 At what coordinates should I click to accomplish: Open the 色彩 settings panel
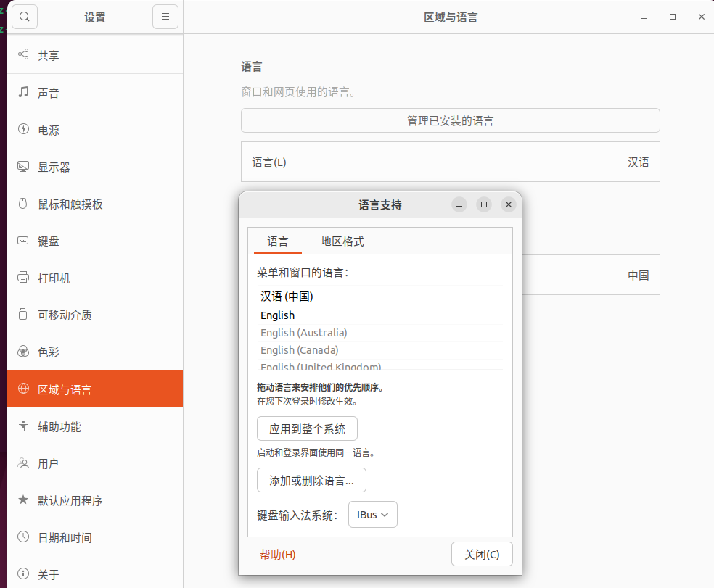click(x=95, y=352)
